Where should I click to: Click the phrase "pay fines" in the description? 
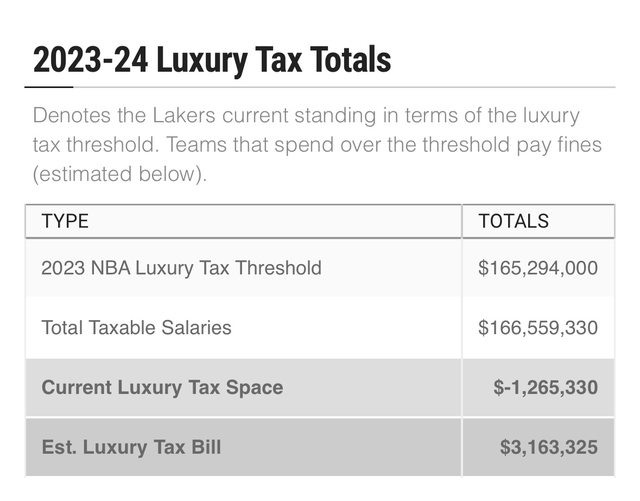[563, 145]
